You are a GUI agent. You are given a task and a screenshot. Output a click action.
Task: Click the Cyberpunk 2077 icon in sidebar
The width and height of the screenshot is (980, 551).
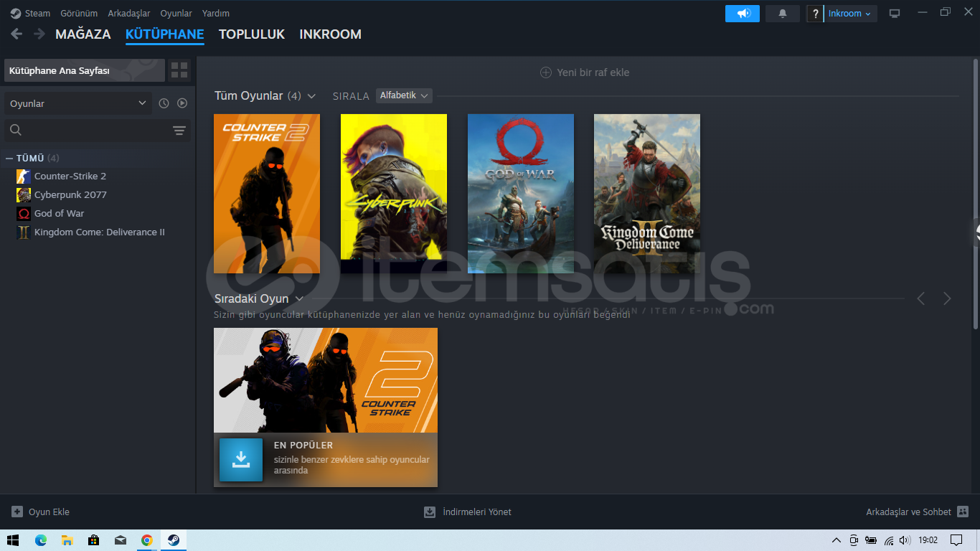(24, 195)
